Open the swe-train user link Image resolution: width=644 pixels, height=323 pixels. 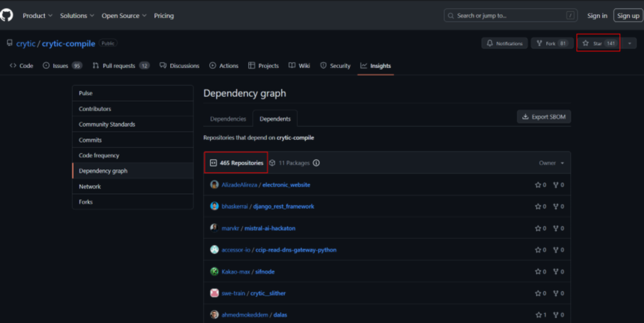click(233, 293)
